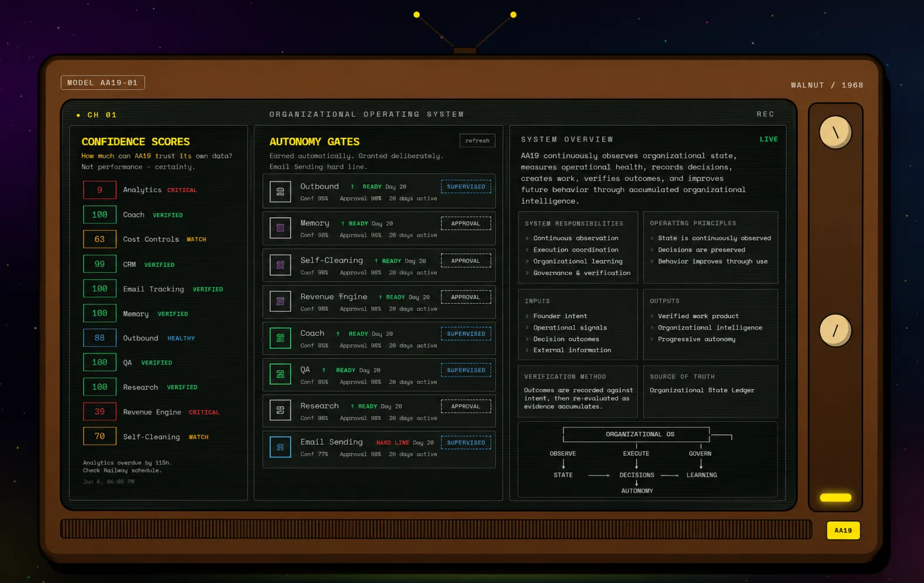This screenshot has height=583, width=924.
Task: Click the CRITICAL status next to Analytics
Action: click(x=182, y=190)
